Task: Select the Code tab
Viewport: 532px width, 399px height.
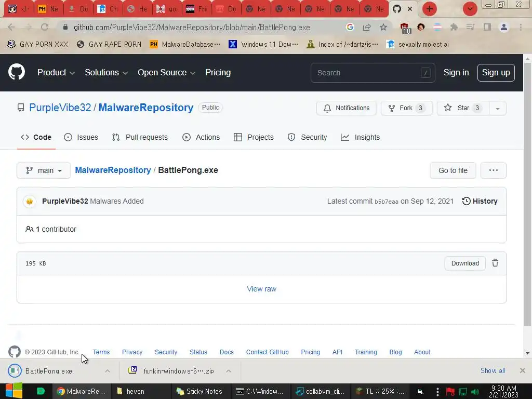Action: (x=36, y=137)
